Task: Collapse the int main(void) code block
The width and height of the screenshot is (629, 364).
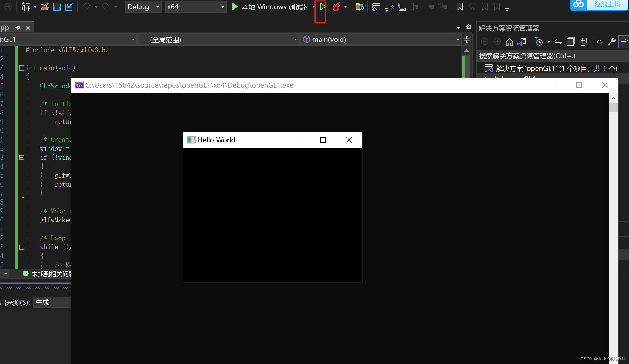Action: (22, 68)
